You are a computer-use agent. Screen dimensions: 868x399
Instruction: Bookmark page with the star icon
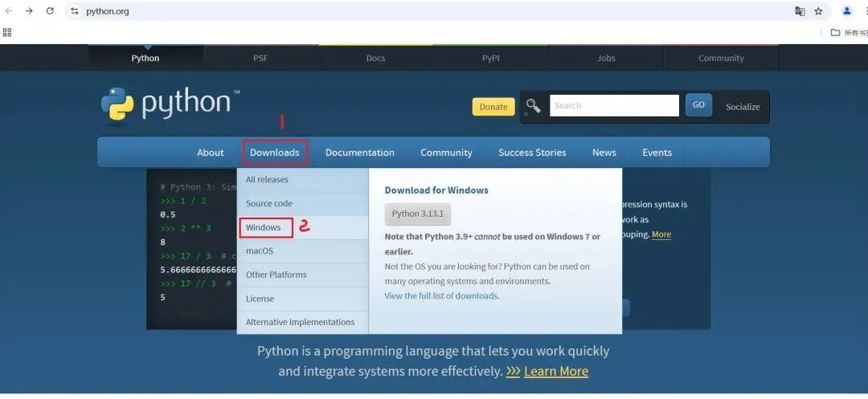click(819, 11)
